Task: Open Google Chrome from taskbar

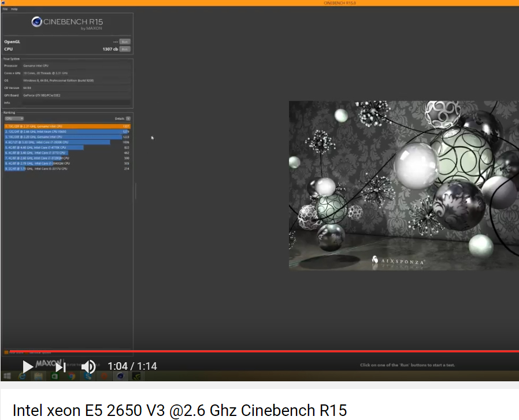Action: pyautogui.click(x=71, y=376)
